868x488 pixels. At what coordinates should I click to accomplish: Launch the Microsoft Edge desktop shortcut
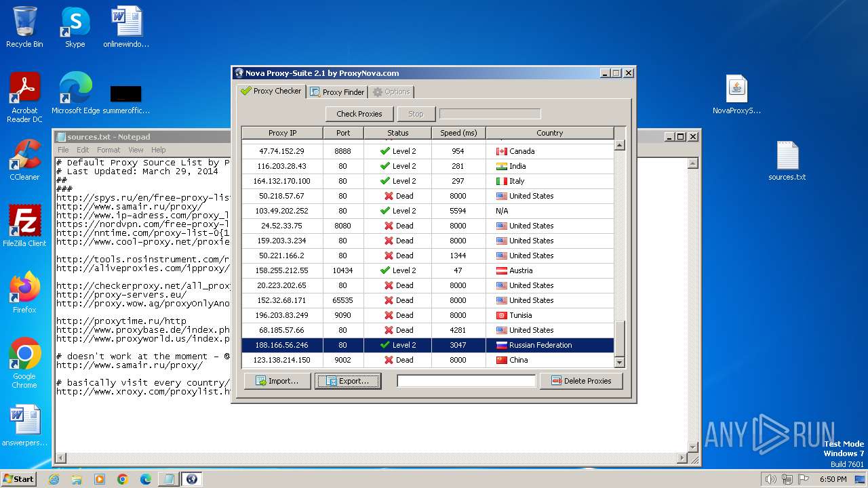[x=75, y=94]
